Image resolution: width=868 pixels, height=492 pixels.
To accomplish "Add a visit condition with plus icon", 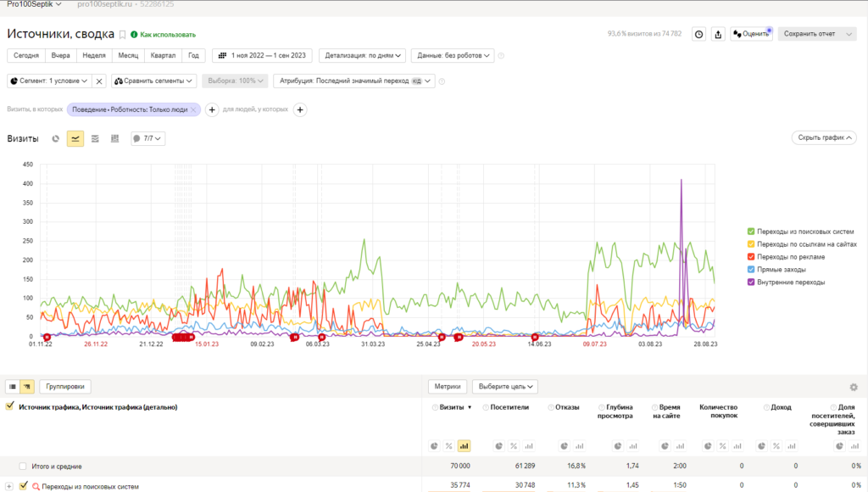I will (212, 109).
